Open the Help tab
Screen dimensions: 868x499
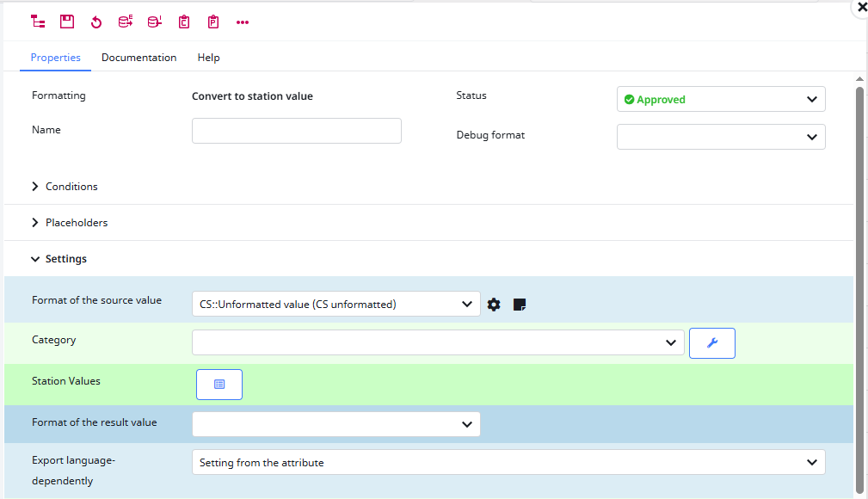click(x=208, y=58)
